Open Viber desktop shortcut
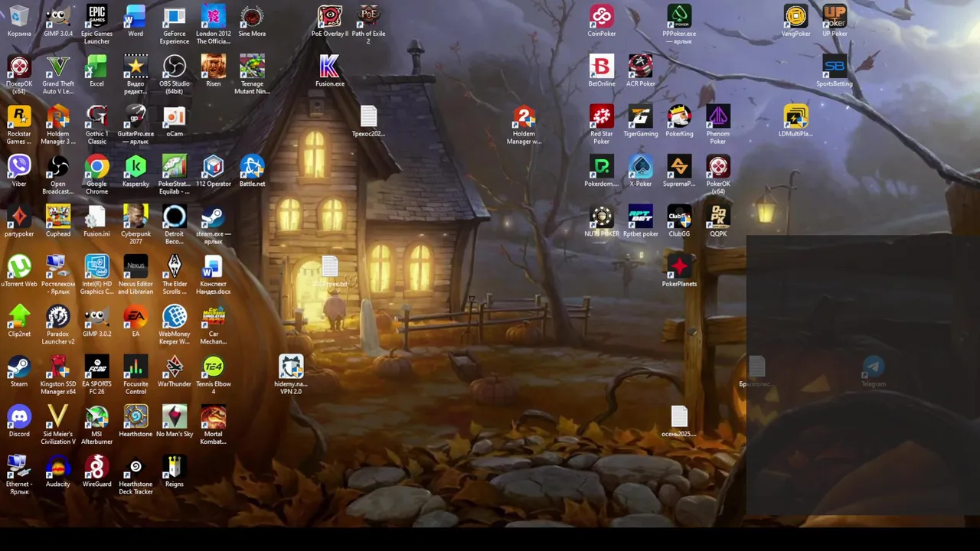The image size is (980, 551). 19,171
